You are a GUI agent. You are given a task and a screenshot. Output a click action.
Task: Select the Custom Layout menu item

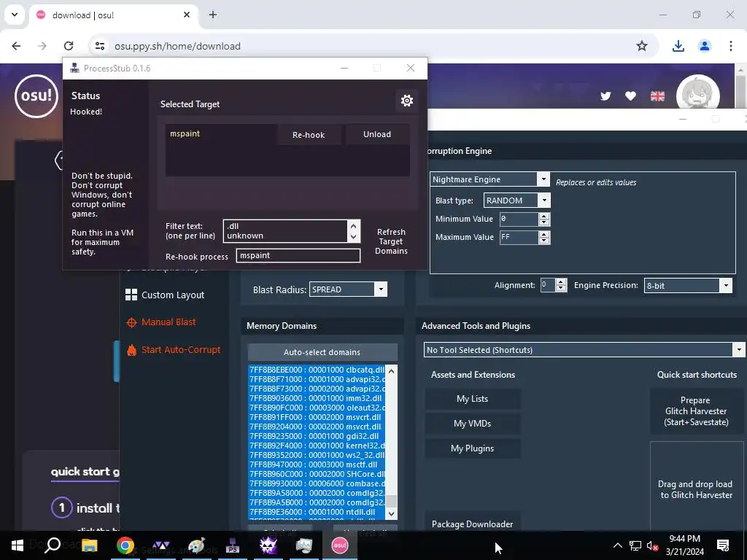[173, 295]
